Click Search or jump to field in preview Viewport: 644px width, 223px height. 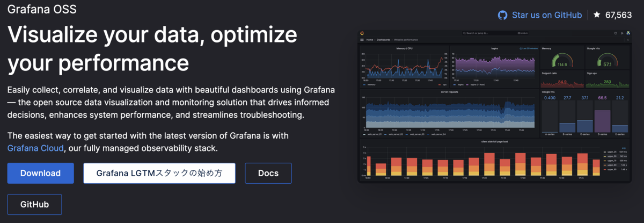496,33
